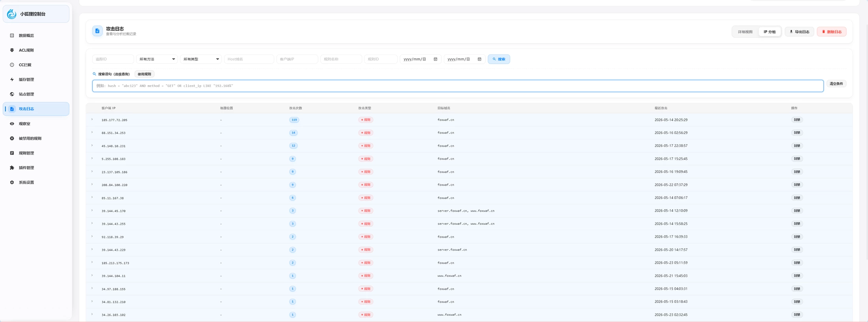Click 封禁 for 39.144.45.170
This screenshot has width=868, height=322.
pos(797,211)
